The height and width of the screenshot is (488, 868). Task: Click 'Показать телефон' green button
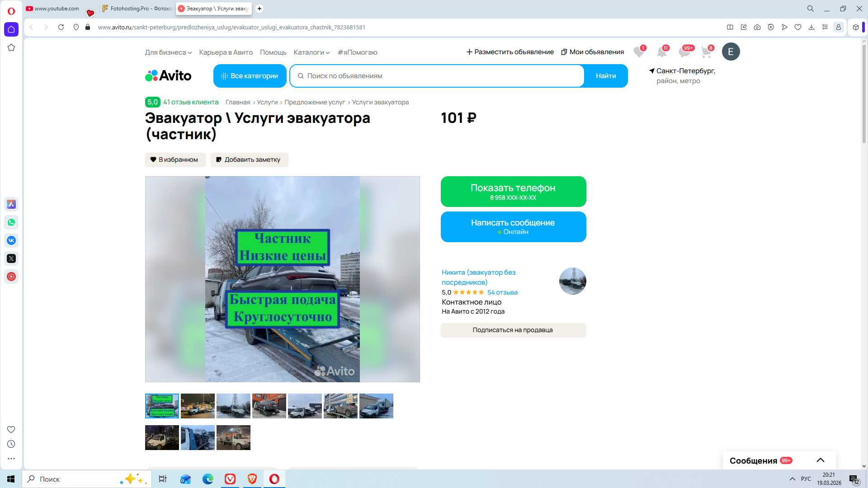click(x=513, y=192)
